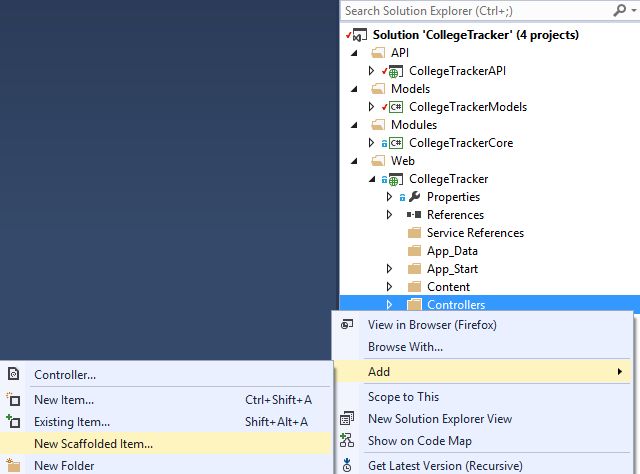Select the CollegeTrackerAPI project label

click(x=458, y=71)
